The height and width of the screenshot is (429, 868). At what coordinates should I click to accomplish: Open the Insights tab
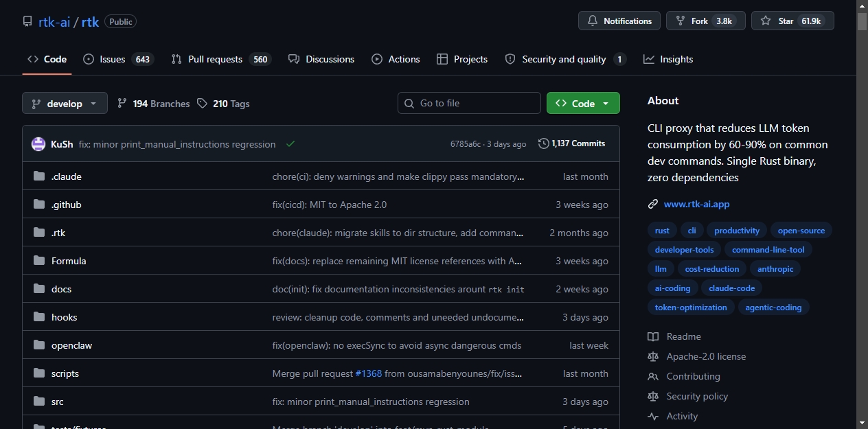[x=668, y=59]
